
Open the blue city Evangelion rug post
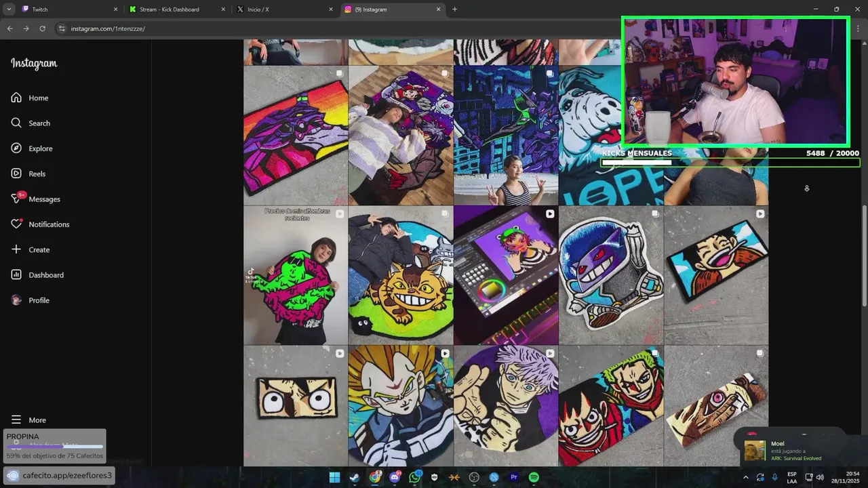tap(506, 136)
